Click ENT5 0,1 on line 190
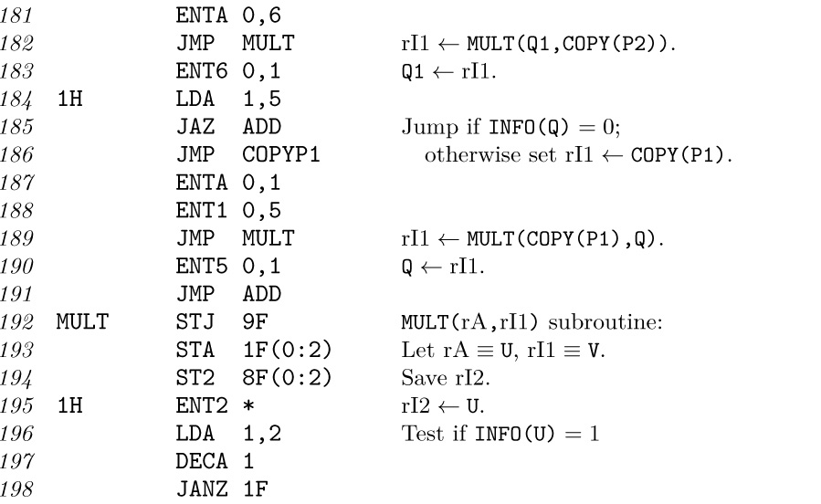 click(228, 267)
